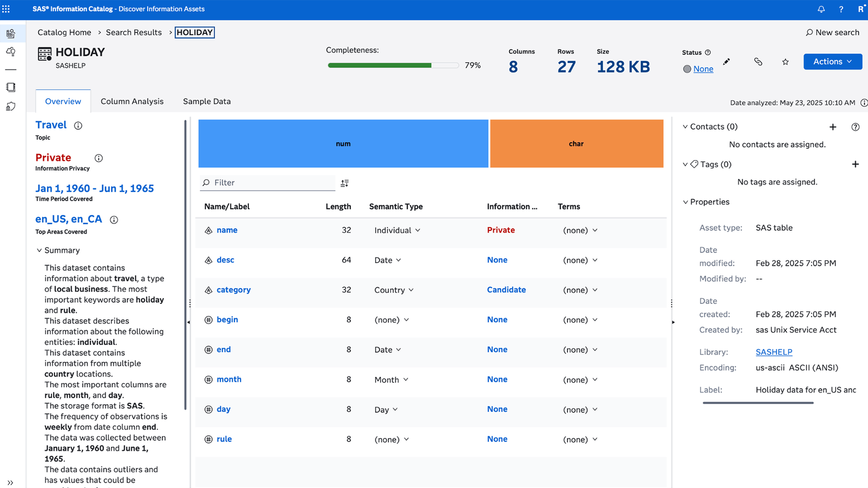Switch to the Column Analysis tab
The image size is (868, 488).
pos(132,101)
